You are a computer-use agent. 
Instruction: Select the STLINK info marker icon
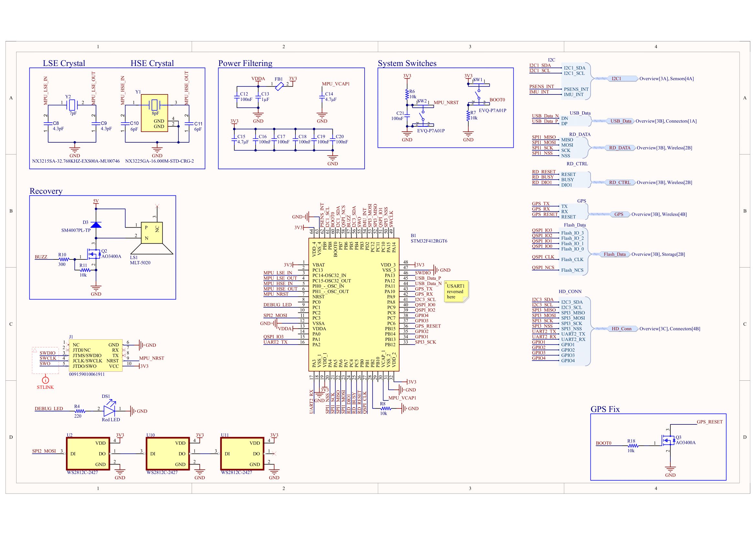[46, 380]
